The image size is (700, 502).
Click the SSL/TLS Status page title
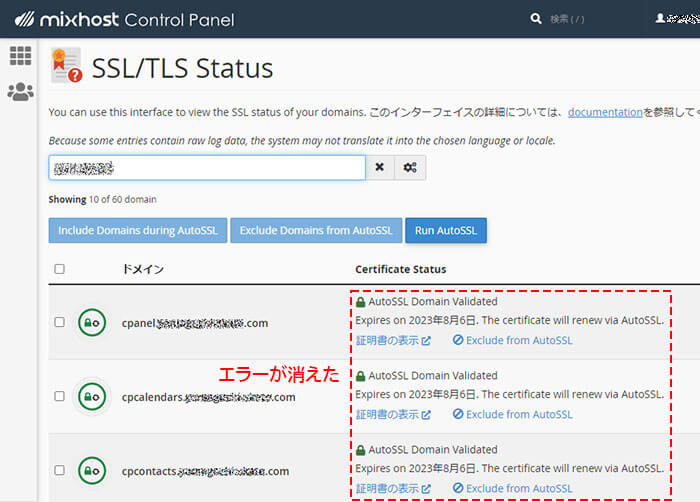click(x=183, y=68)
